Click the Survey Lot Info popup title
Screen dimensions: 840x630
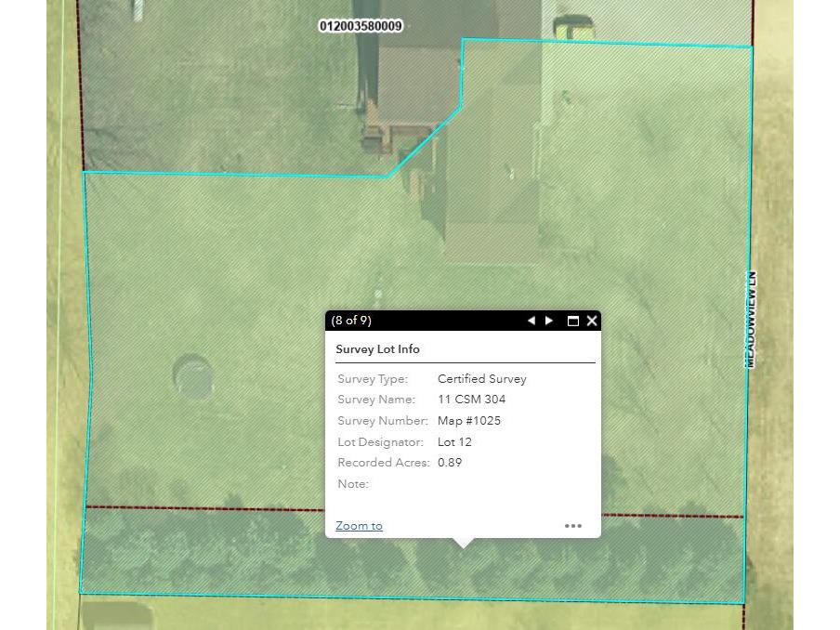coord(378,348)
